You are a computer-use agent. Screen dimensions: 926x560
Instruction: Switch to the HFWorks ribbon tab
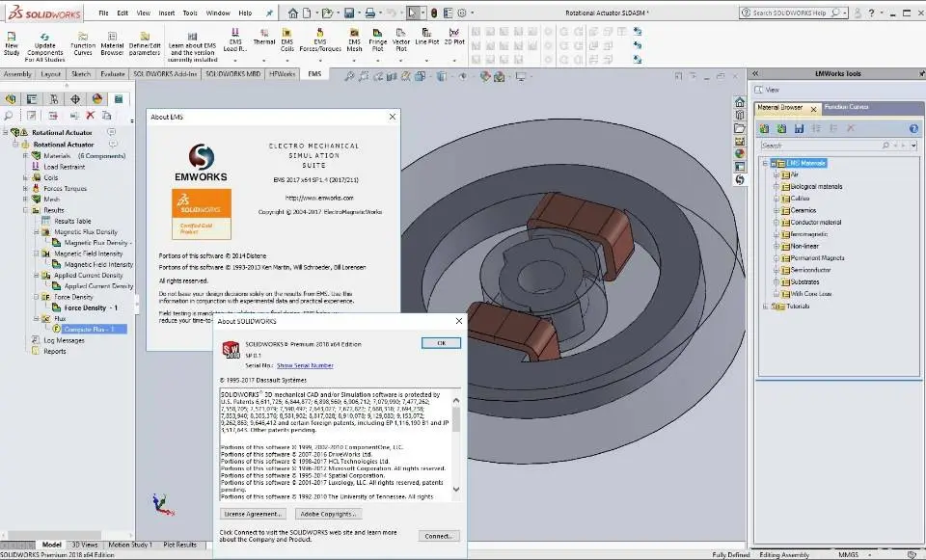283,74
